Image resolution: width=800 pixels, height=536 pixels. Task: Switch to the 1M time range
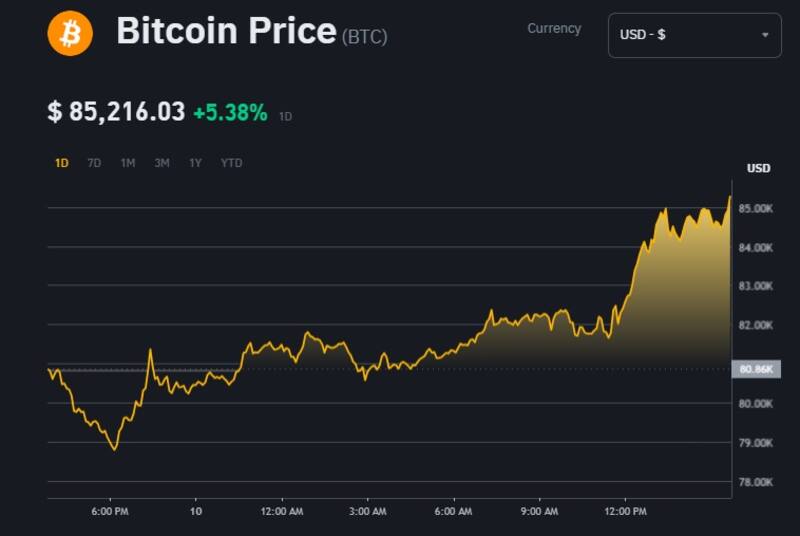pyautogui.click(x=128, y=163)
